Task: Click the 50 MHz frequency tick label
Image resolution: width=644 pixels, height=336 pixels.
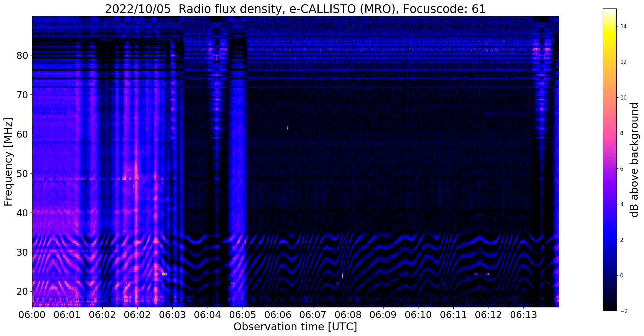Action: point(22,174)
